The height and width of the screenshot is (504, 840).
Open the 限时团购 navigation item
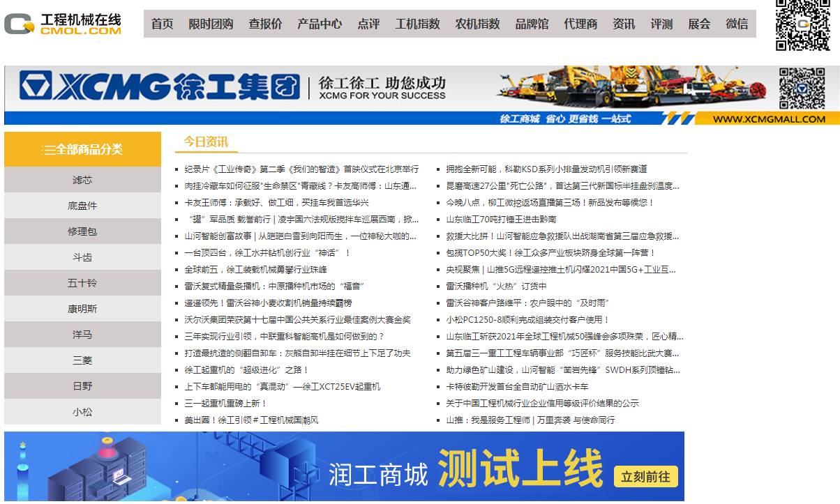pyautogui.click(x=211, y=24)
